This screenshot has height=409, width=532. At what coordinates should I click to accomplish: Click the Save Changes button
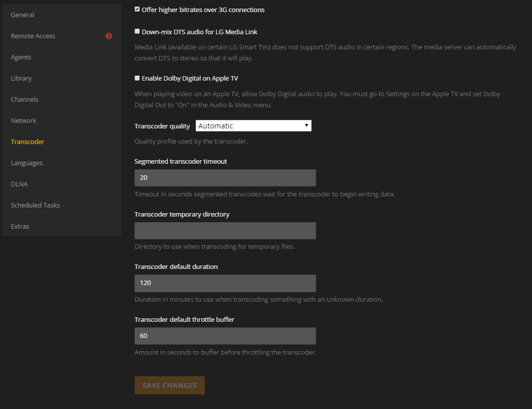click(x=169, y=385)
